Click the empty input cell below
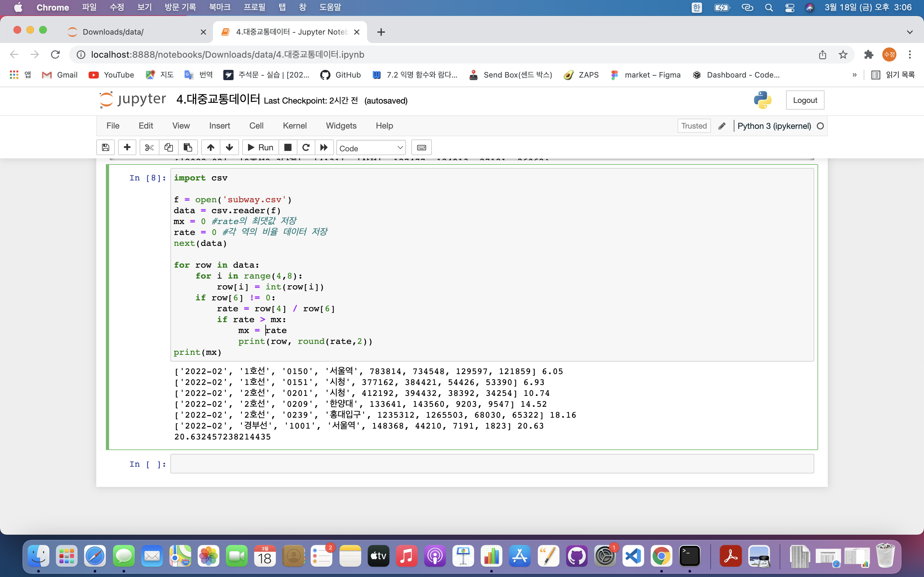The width and height of the screenshot is (924, 577). tap(492, 464)
